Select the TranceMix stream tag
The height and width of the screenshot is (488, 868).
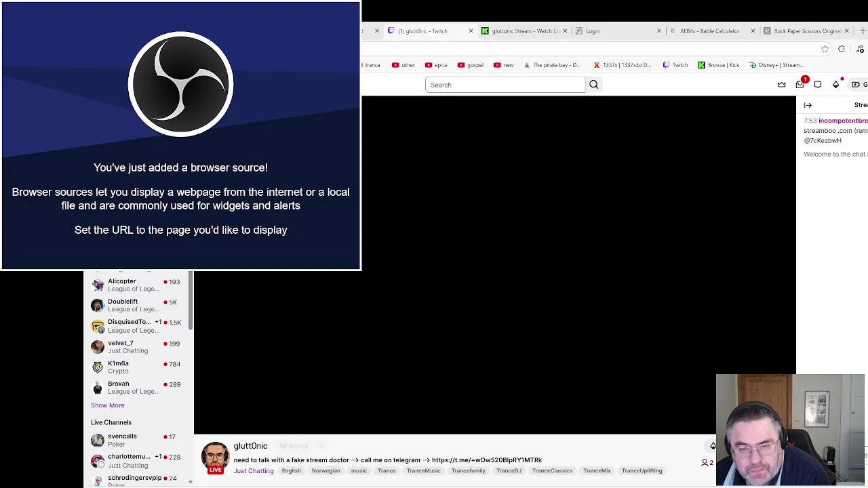point(597,470)
